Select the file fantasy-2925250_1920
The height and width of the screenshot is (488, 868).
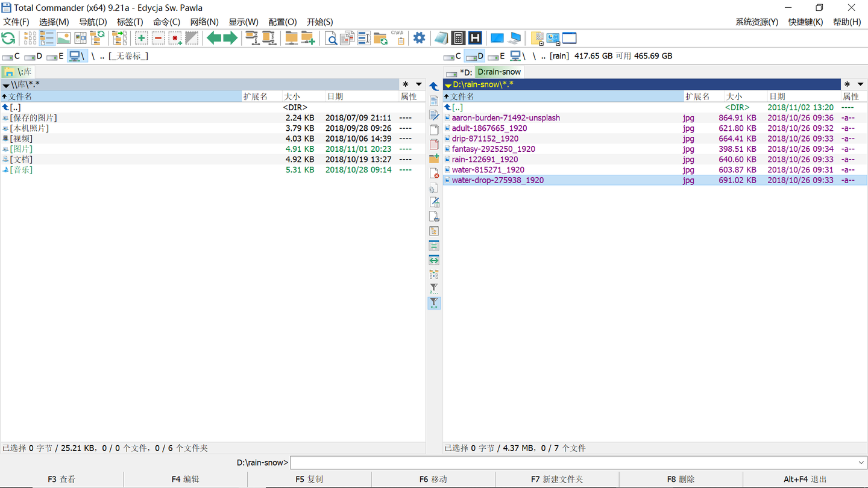(494, 149)
